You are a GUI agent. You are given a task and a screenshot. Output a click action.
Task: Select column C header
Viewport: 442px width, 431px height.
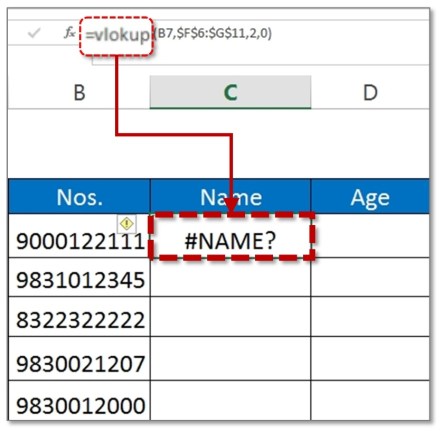(x=230, y=92)
